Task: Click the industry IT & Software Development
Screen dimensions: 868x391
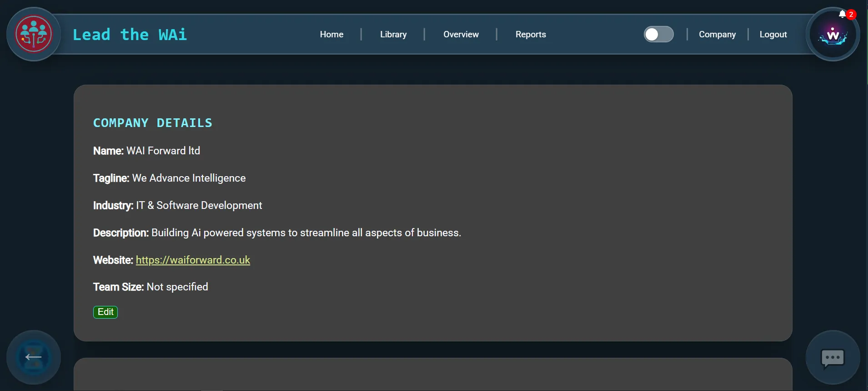Action: click(199, 205)
